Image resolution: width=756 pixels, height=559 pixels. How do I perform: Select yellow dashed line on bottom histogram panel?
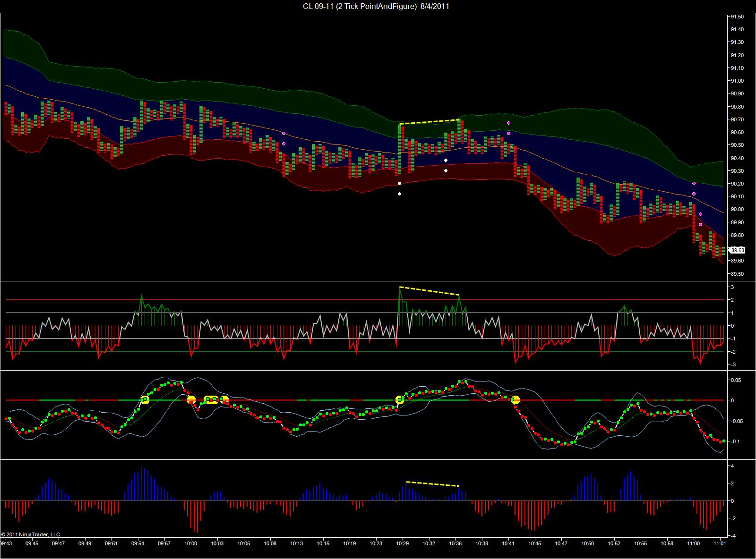tap(432, 484)
